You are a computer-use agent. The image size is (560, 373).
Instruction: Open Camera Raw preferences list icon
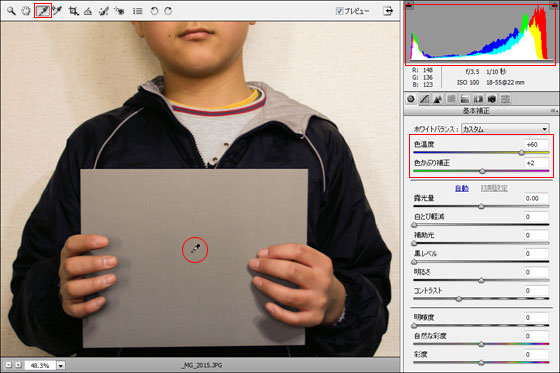[138, 11]
